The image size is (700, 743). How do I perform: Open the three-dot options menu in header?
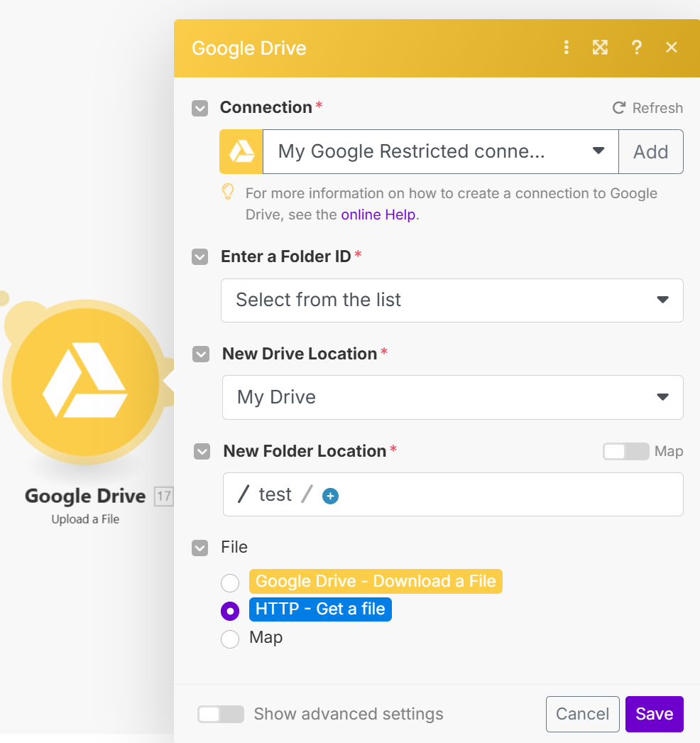(x=566, y=48)
